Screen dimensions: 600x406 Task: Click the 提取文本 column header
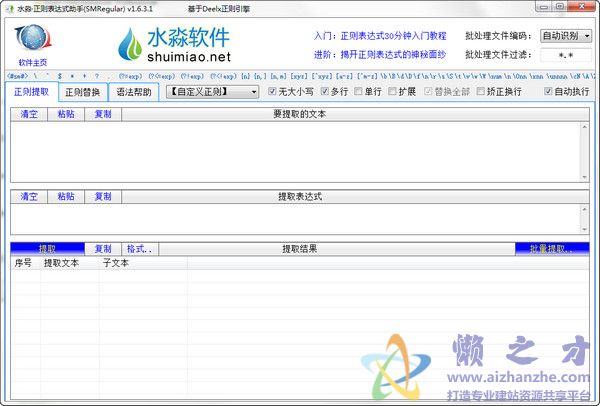[x=70, y=263]
